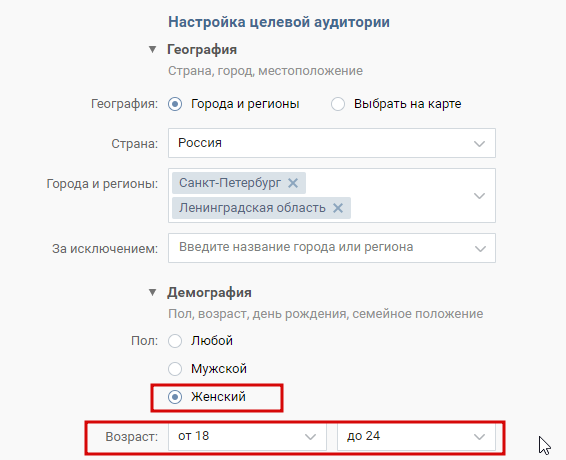Choose Любой gender option
This screenshot has height=460, width=566.
[175, 341]
